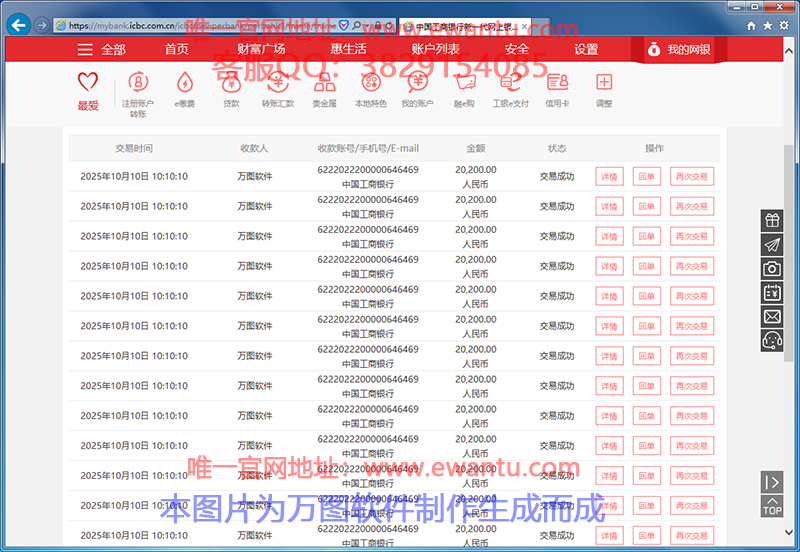
Task: Click the 详情 button in second transaction row
Action: tap(609, 206)
